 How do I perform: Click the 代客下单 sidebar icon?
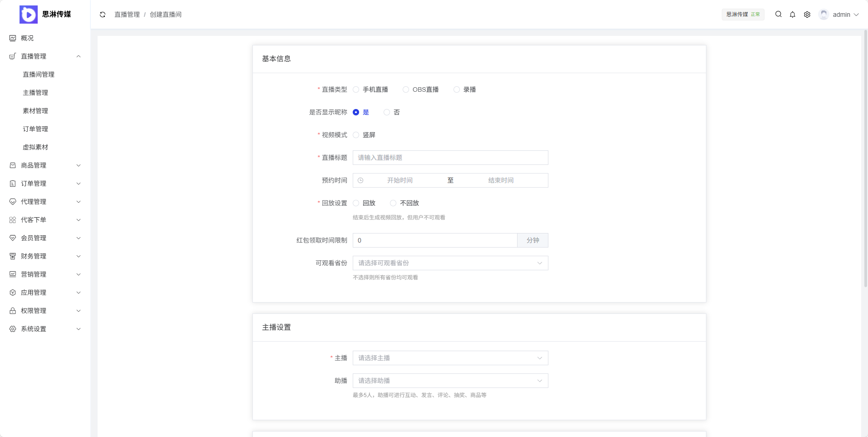[12, 219]
